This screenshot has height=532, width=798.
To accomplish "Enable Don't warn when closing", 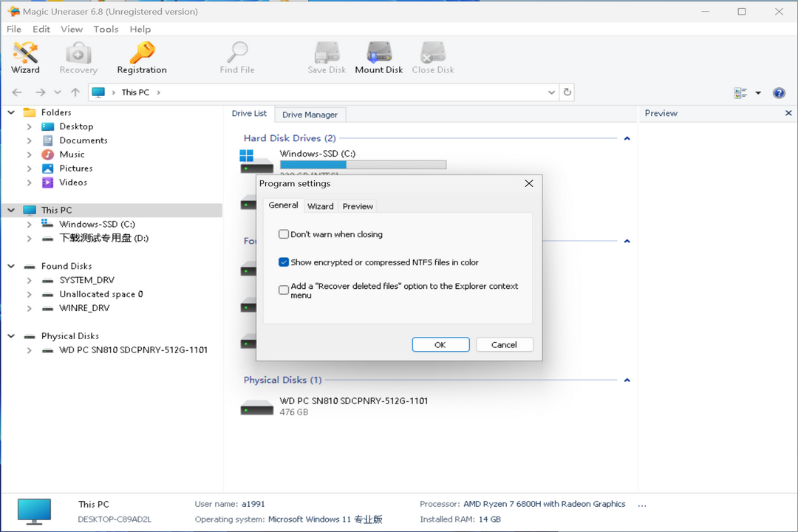I will pos(284,234).
